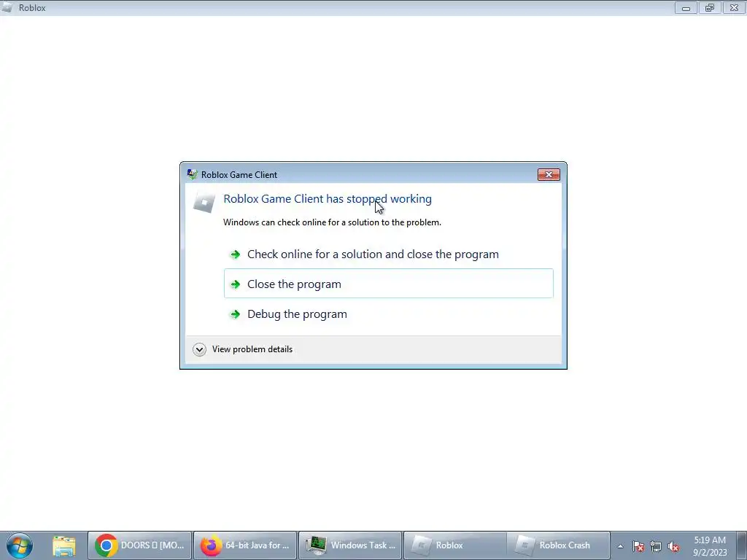Switch to Firefox 64-bit Java taskbar window
The height and width of the screenshot is (560, 747).
pyautogui.click(x=245, y=545)
